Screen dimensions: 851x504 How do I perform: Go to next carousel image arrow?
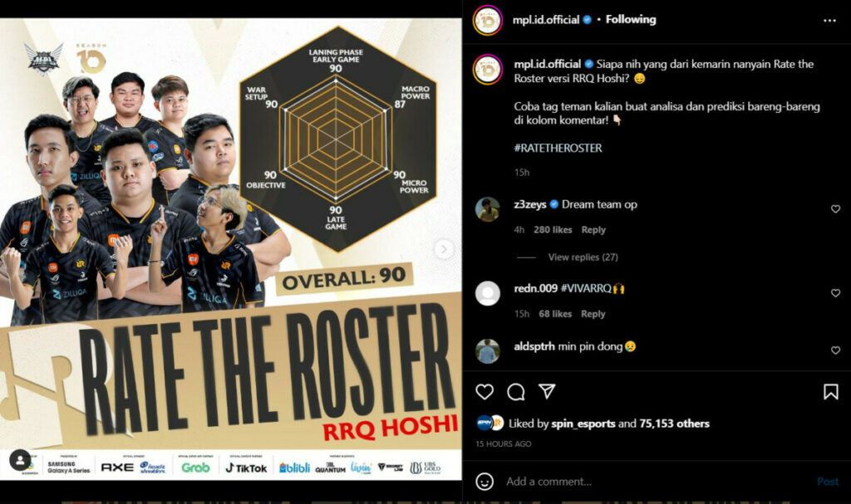(x=444, y=249)
